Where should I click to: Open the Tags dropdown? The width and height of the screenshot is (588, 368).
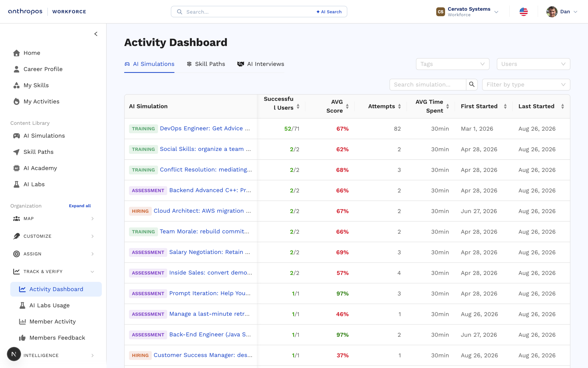[x=452, y=64]
